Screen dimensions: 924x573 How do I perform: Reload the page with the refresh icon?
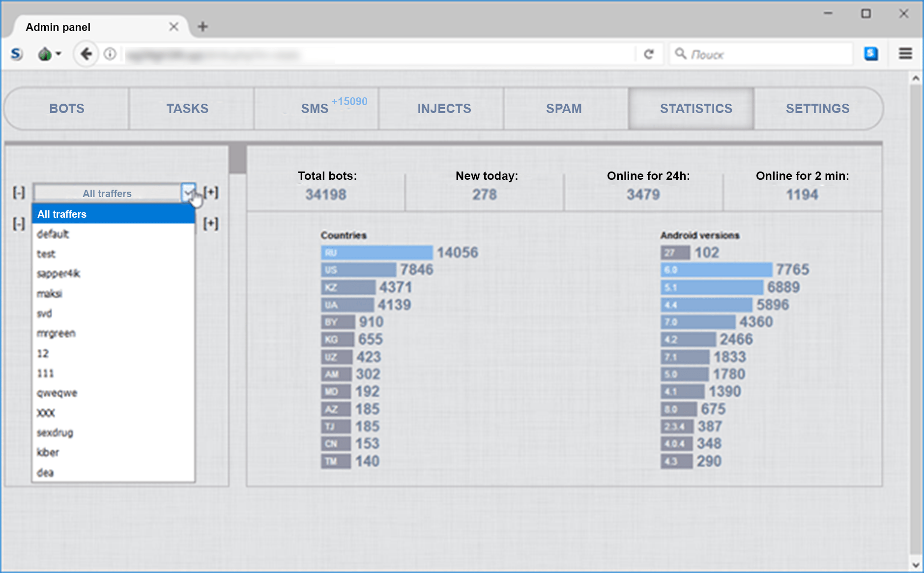[649, 54]
